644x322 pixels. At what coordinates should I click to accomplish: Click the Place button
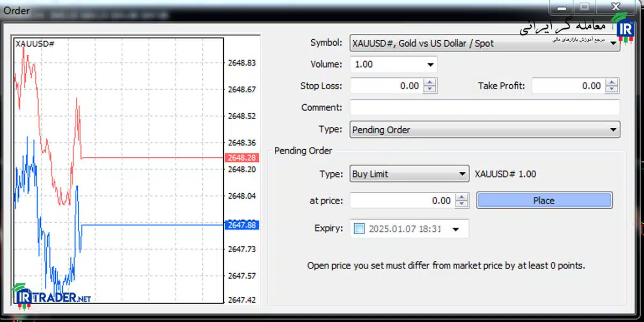point(544,201)
